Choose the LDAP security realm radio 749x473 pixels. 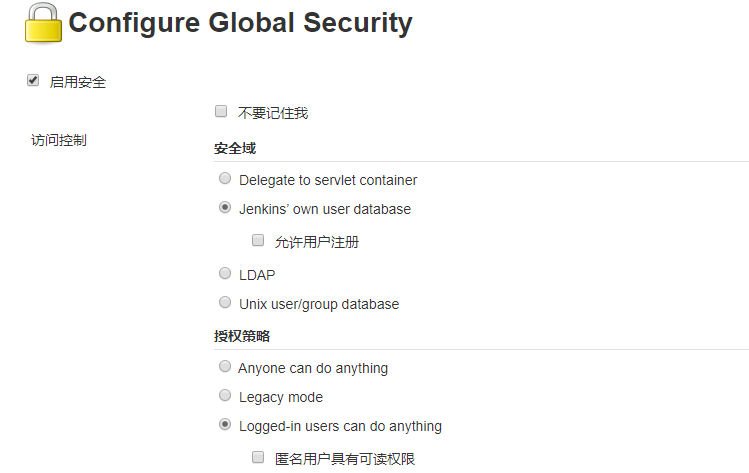click(x=225, y=273)
